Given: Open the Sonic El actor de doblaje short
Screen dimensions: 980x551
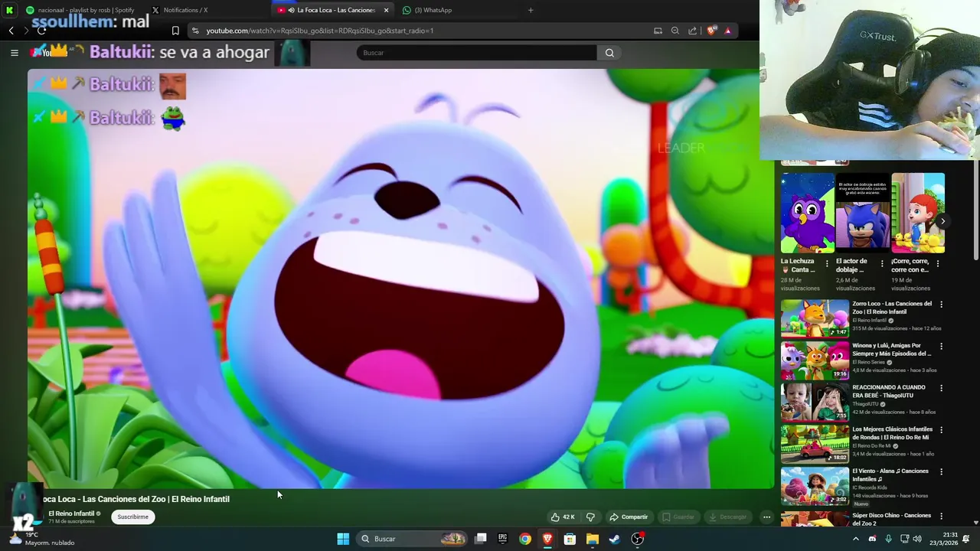Looking at the screenshot, I should (862, 213).
